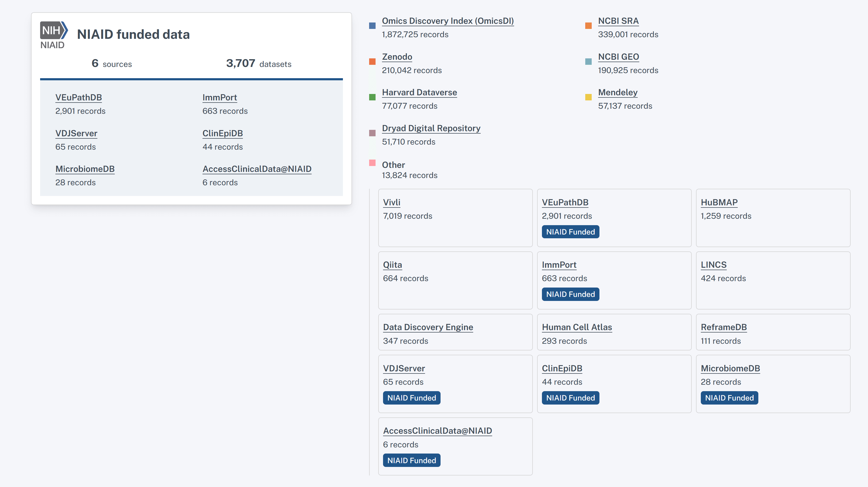Open the Dryad Digital Repository link

point(431,128)
